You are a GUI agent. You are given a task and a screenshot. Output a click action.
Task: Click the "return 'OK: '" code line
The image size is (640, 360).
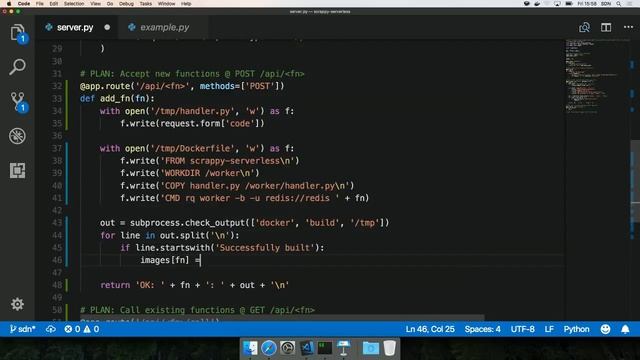(x=195, y=285)
